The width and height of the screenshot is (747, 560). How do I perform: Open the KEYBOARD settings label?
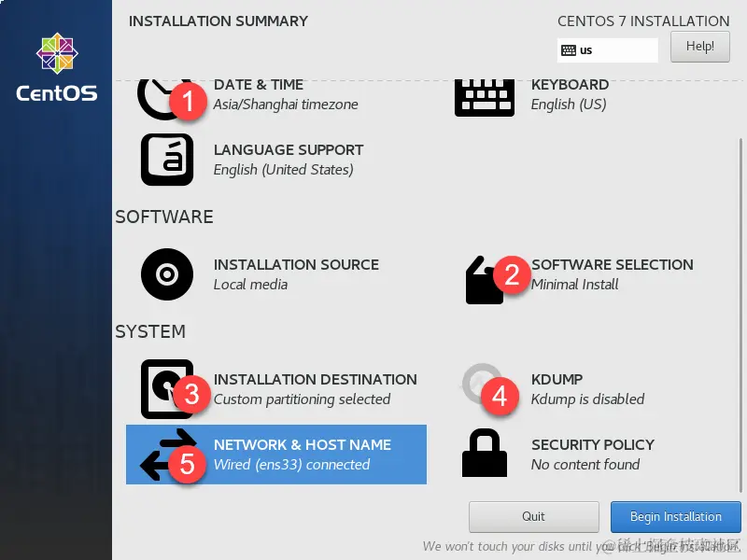[570, 85]
